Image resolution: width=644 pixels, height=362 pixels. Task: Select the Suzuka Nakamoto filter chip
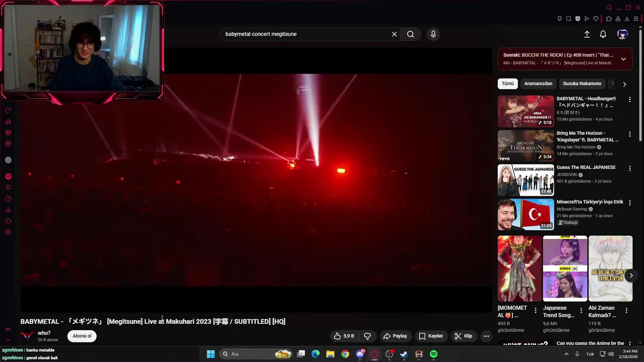(582, 83)
